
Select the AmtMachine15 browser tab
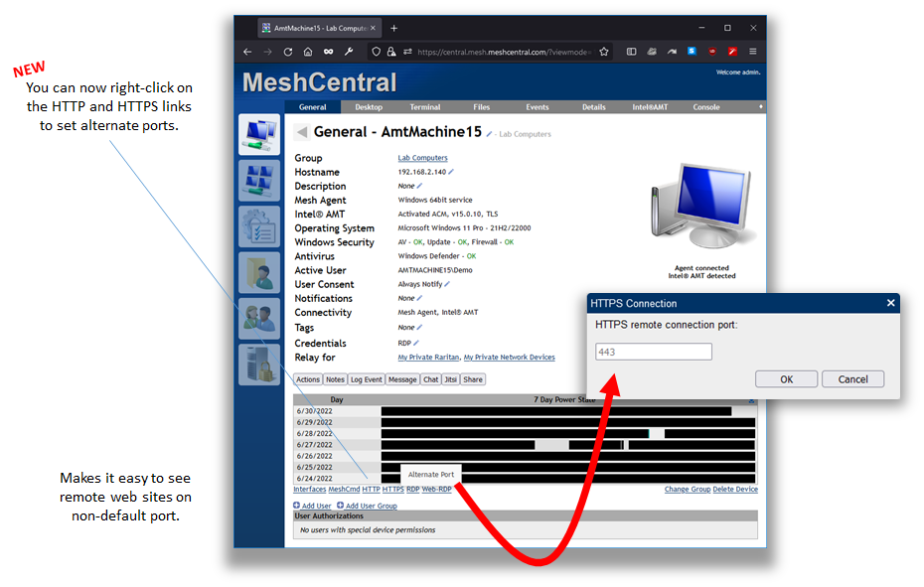click(x=319, y=28)
